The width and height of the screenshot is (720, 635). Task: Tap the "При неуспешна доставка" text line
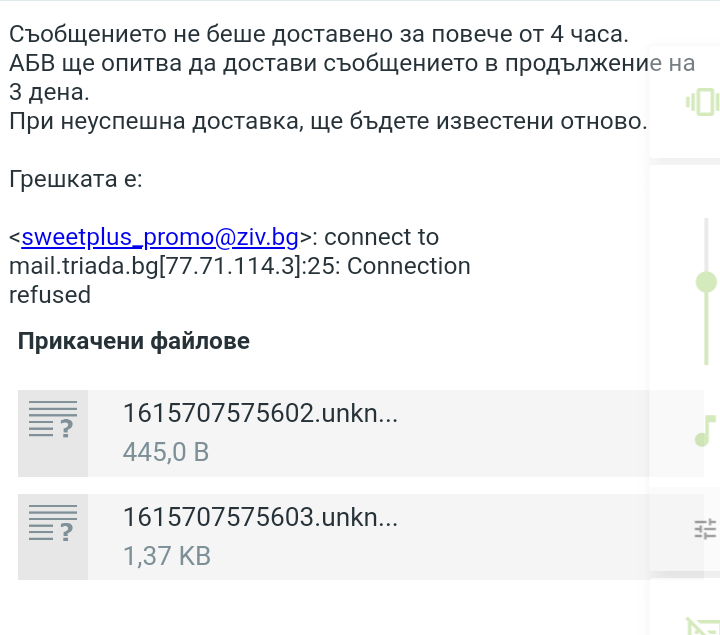pyautogui.click(x=328, y=122)
